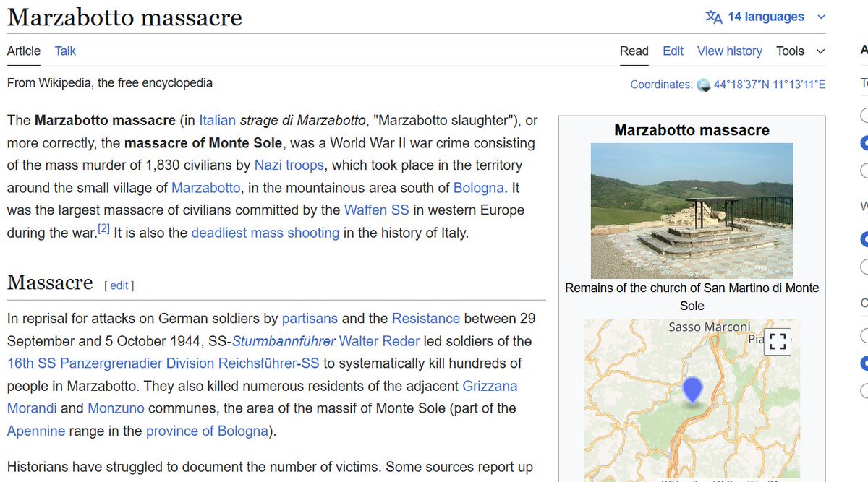Open the partisans link
The image size is (868, 482).
pyautogui.click(x=310, y=318)
